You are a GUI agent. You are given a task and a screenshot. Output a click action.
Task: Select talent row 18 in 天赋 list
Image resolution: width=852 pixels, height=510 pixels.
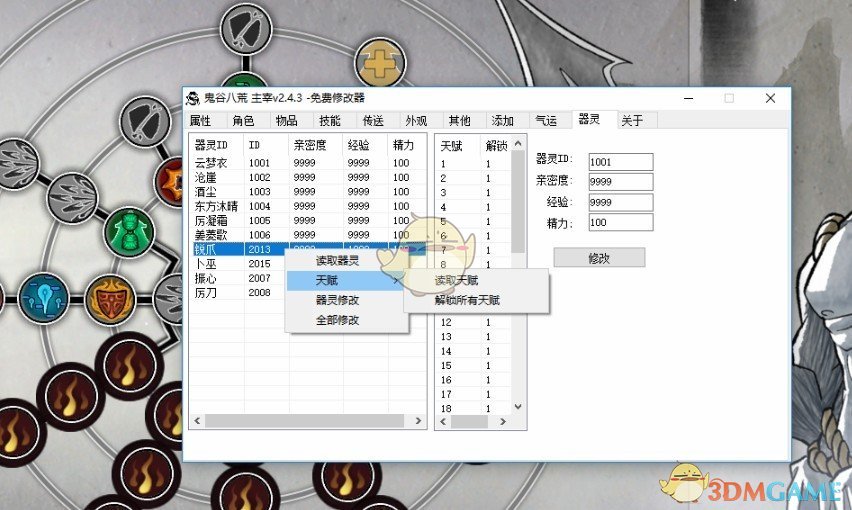coord(474,408)
